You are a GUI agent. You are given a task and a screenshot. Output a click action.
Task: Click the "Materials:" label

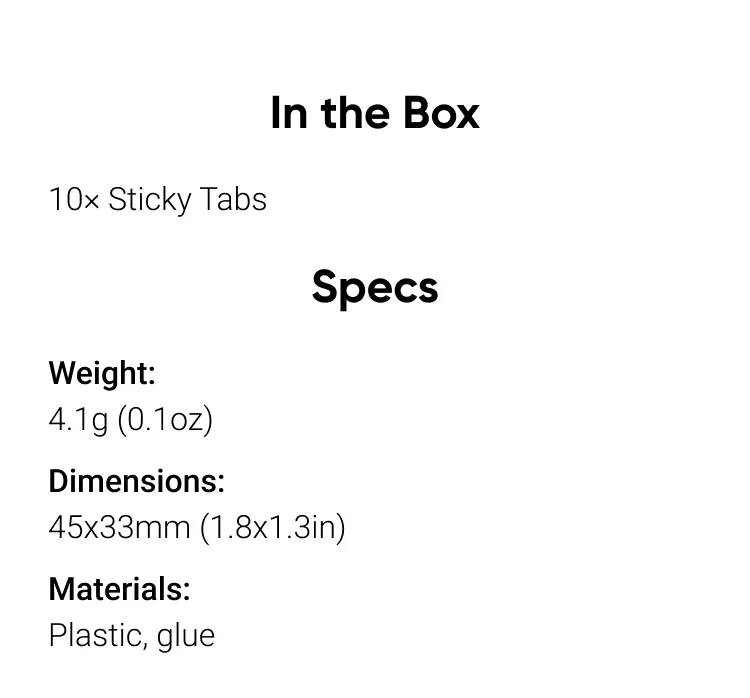pyautogui.click(x=120, y=589)
